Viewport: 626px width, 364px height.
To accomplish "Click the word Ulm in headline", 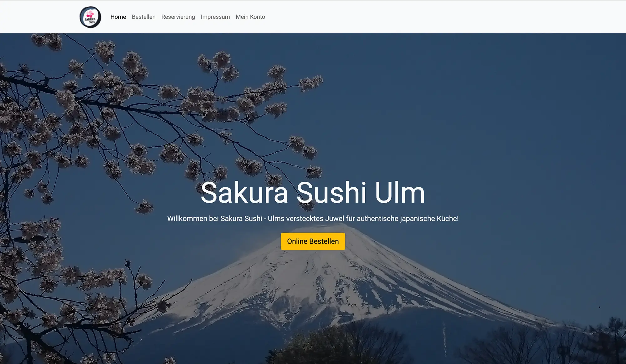I will click(x=400, y=193).
